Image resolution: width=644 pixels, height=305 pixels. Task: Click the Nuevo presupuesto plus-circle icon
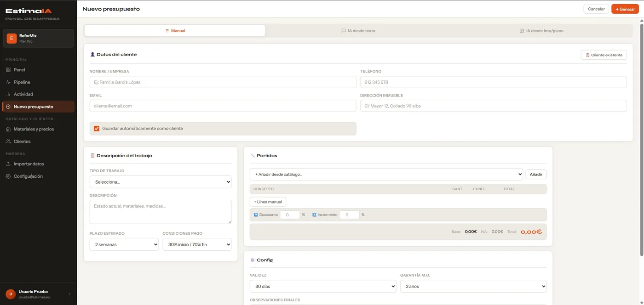8,107
